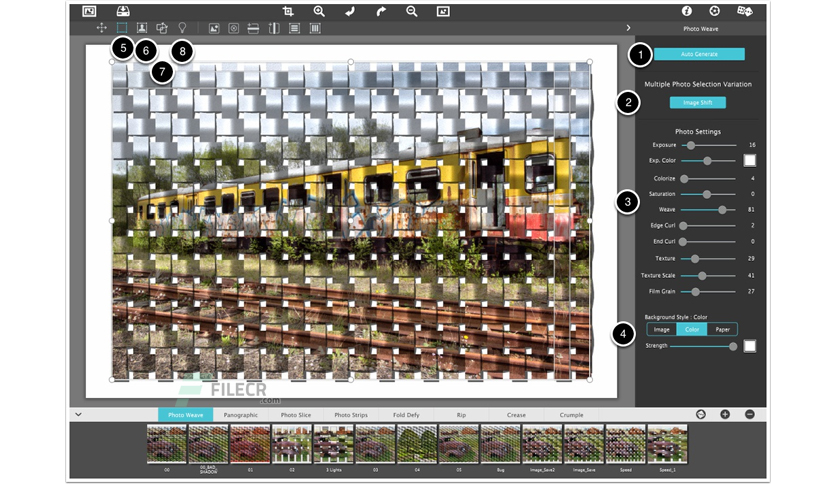Click the Edge Curl slider
836x484 pixels.
tap(709, 225)
